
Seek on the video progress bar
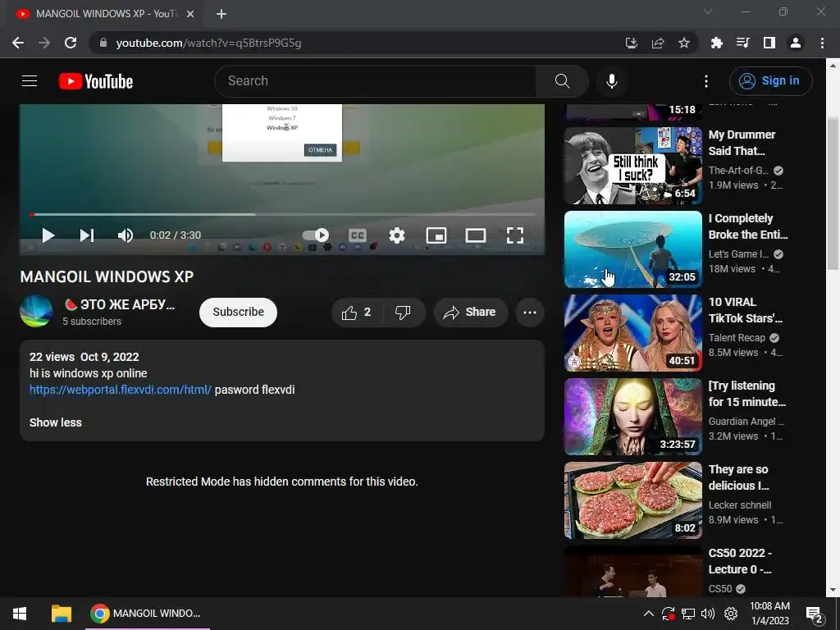282,214
